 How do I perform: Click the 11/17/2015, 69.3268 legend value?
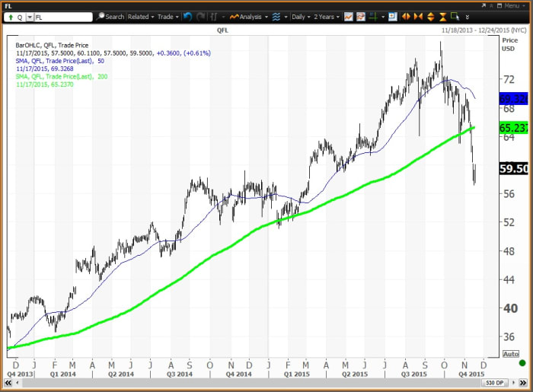click(44, 69)
